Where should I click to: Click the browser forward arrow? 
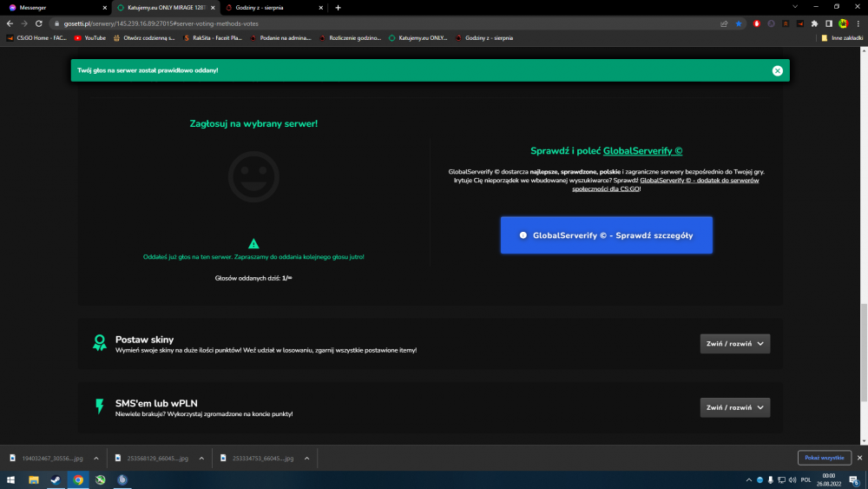24,23
